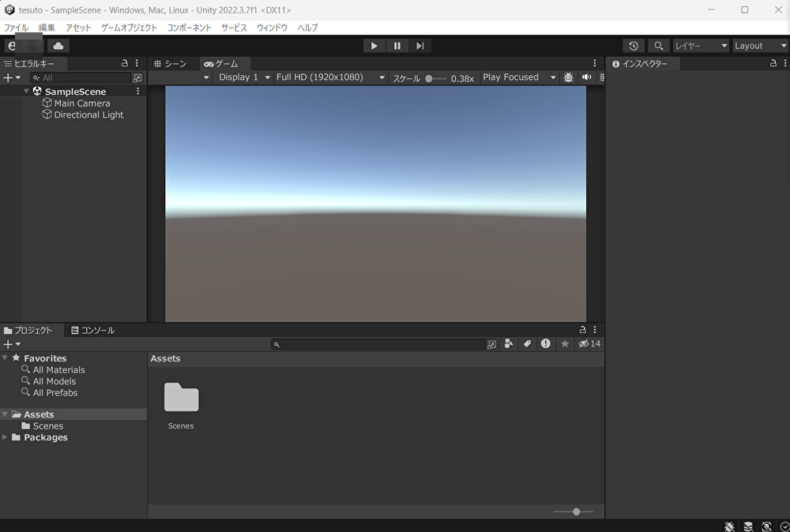Adjust the スケール slider handle
The height and width of the screenshot is (532, 790).
(429, 78)
